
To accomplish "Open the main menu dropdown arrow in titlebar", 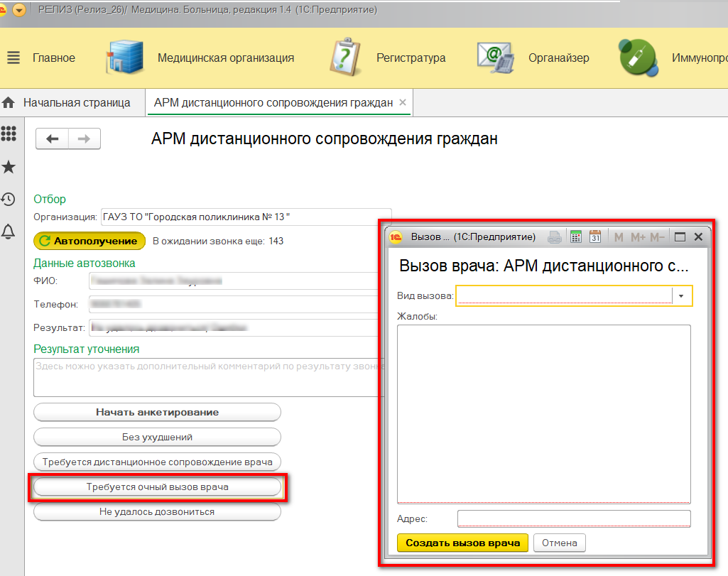I will coord(19,10).
